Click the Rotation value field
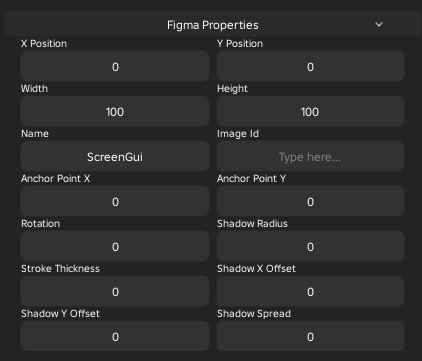The width and height of the screenshot is (422, 361). pyautogui.click(x=115, y=246)
